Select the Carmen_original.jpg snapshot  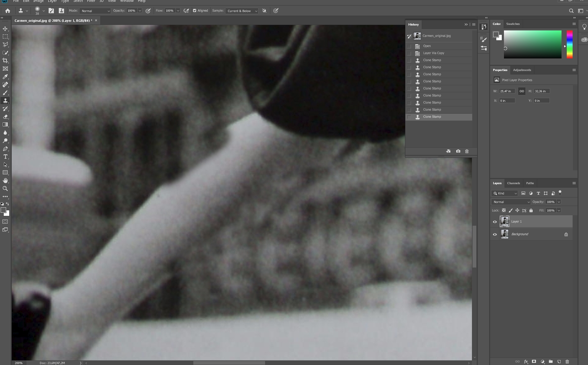pos(439,36)
